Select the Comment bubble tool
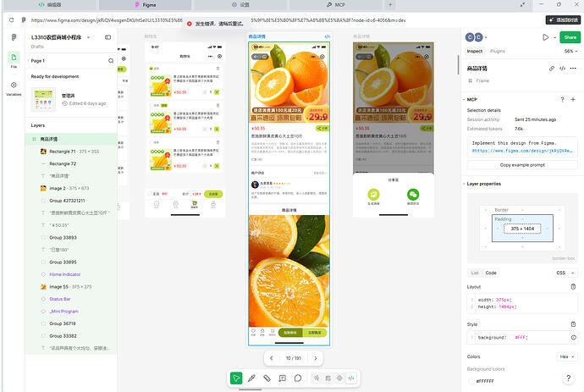Image resolution: width=584 pixels, height=392 pixels. point(298,378)
